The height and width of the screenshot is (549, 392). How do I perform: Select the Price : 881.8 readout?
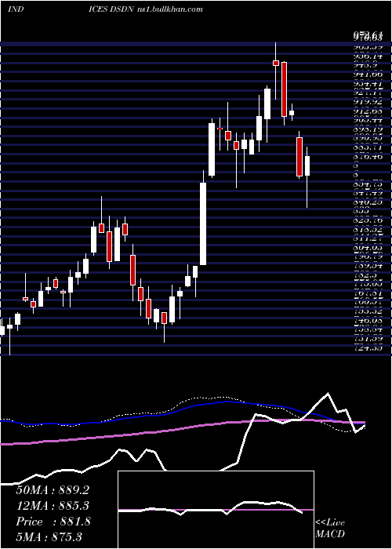(53, 522)
